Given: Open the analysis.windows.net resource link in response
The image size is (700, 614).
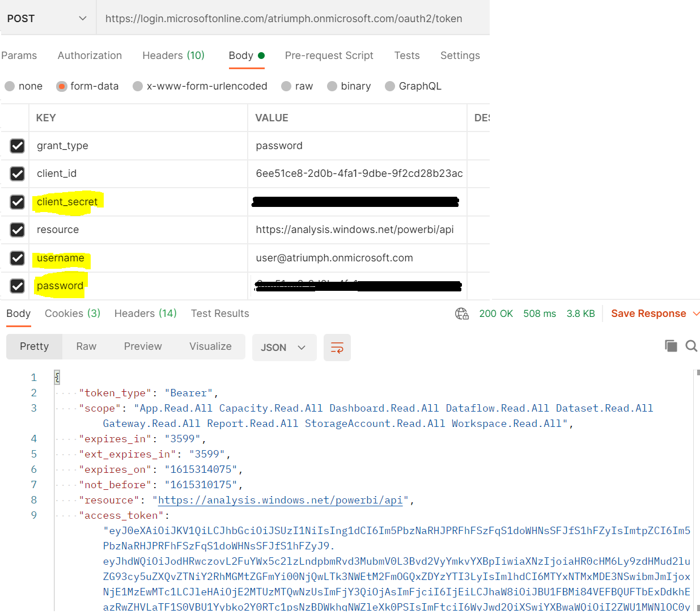Looking at the screenshot, I should [280, 500].
